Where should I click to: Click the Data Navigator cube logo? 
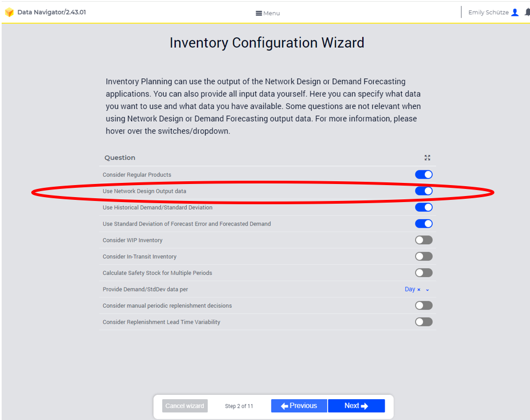pos(9,13)
